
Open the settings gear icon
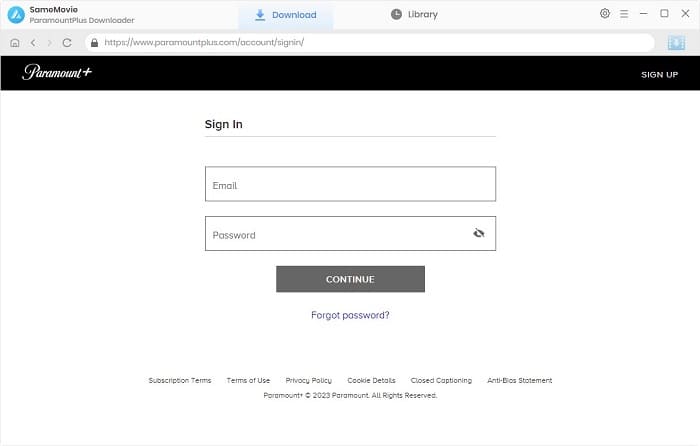click(x=604, y=13)
